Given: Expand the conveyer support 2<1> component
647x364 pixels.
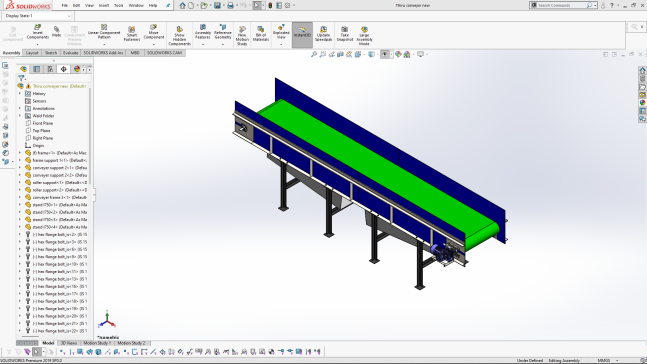Looking at the screenshot, I should point(19,168).
